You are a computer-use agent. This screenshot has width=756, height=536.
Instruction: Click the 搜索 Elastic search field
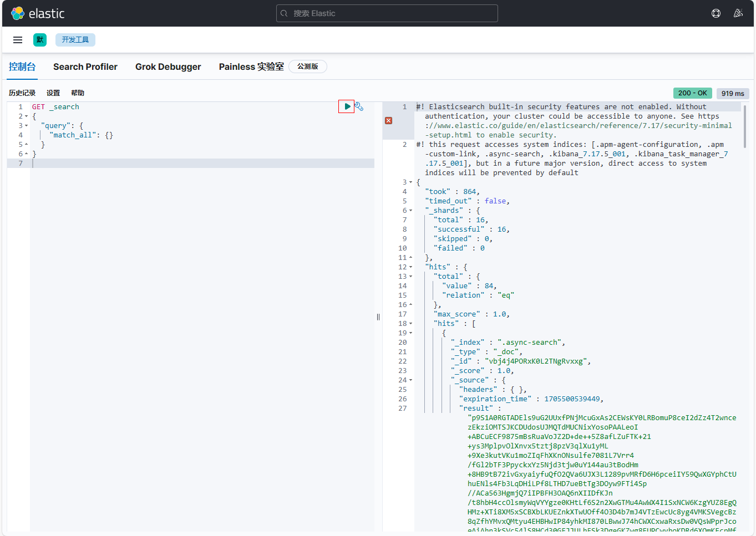click(387, 13)
